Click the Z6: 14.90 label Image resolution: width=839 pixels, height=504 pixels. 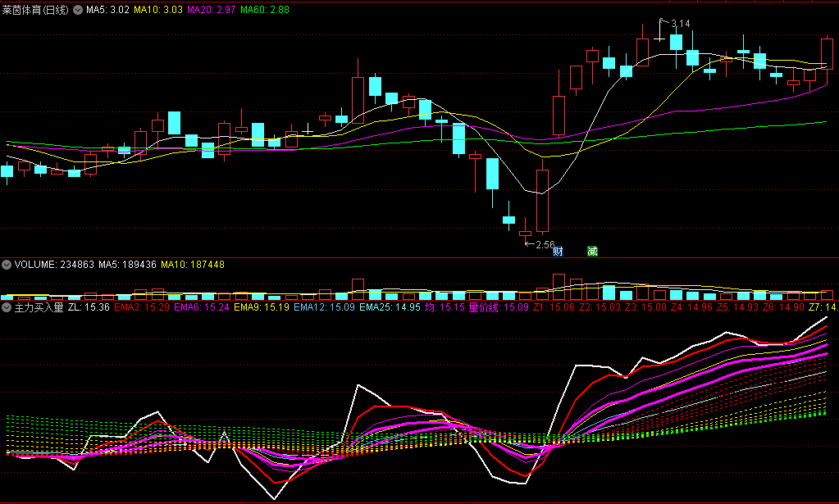point(784,307)
